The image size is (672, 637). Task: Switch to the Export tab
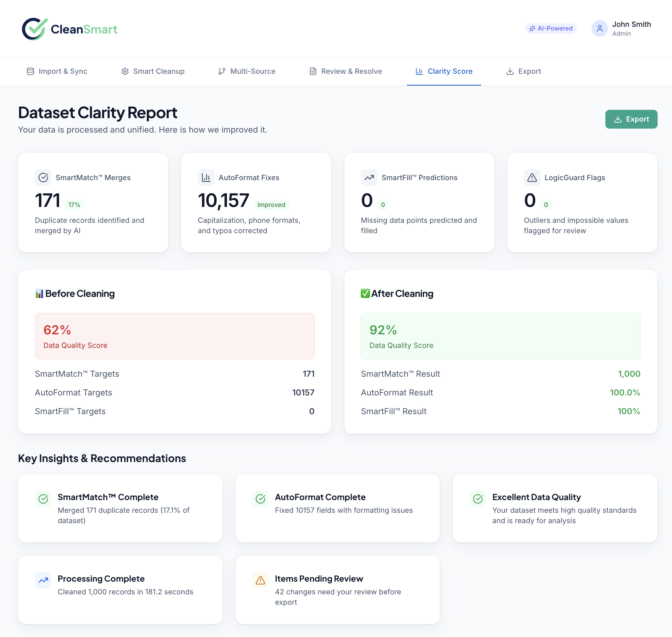[523, 71]
